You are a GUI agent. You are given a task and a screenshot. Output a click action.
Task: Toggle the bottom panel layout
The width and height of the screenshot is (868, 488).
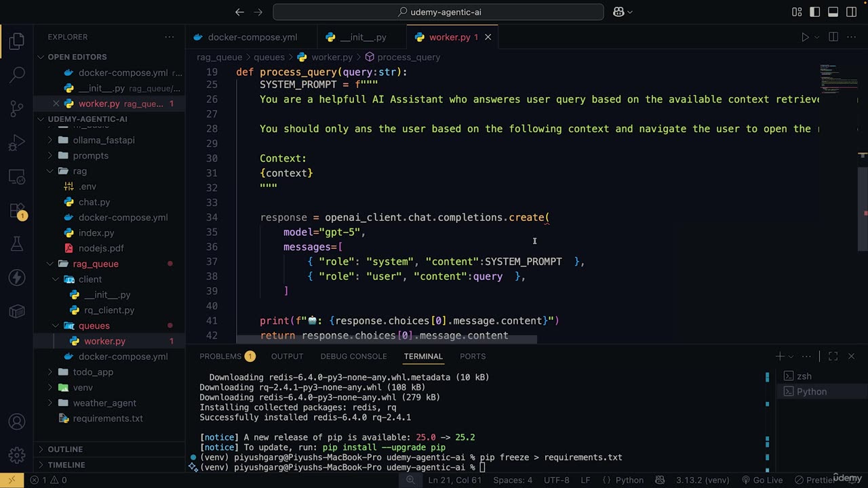pyautogui.click(x=833, y=12)
